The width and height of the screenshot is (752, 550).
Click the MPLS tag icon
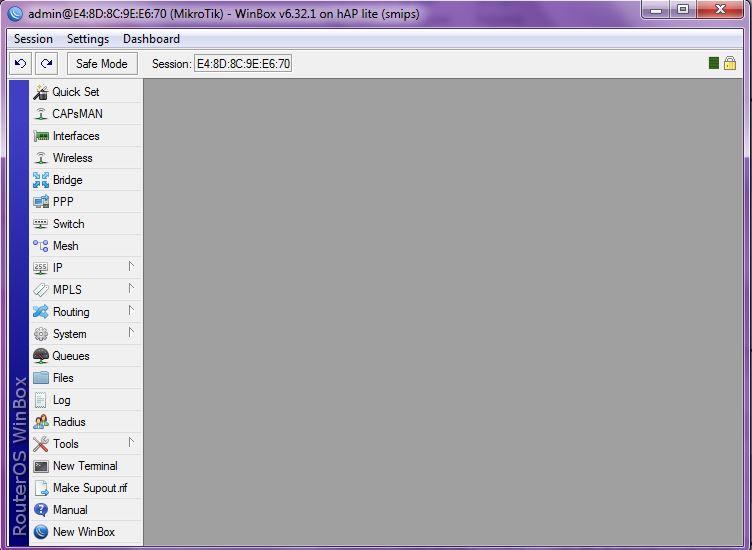click(x=41, y=290)
